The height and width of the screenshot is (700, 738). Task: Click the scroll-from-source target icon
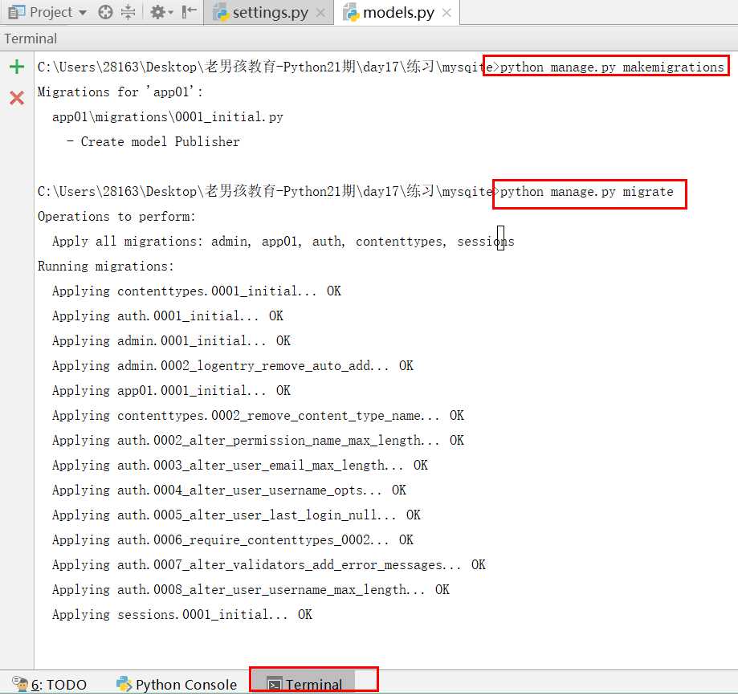105,12
